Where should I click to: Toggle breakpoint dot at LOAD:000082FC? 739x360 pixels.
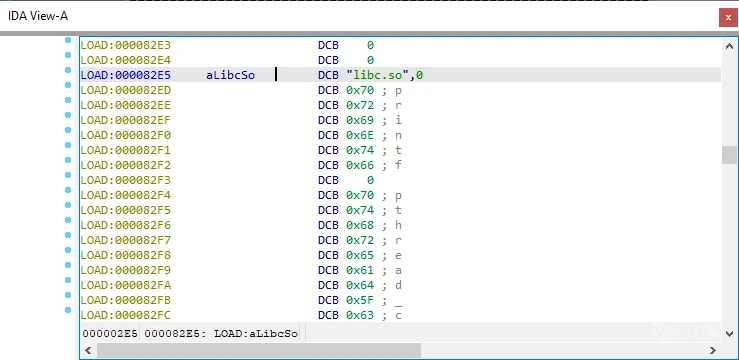[68, 310]
